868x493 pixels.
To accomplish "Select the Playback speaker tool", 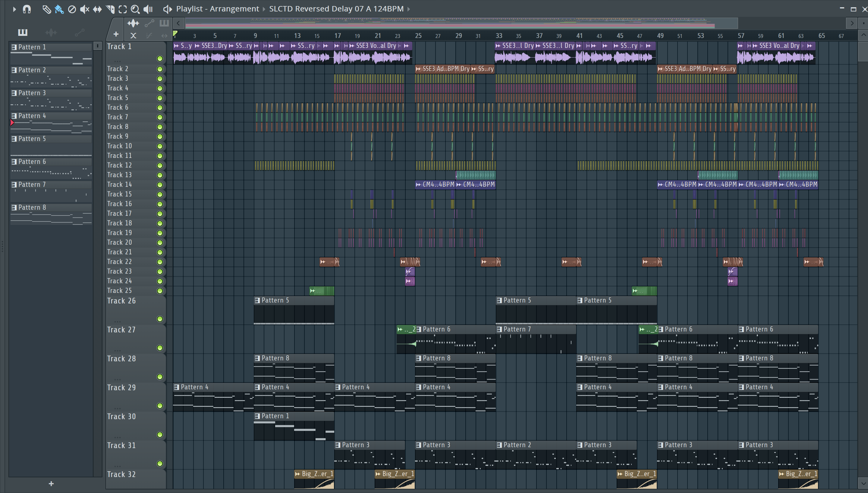I will click(x=148, y=9).
